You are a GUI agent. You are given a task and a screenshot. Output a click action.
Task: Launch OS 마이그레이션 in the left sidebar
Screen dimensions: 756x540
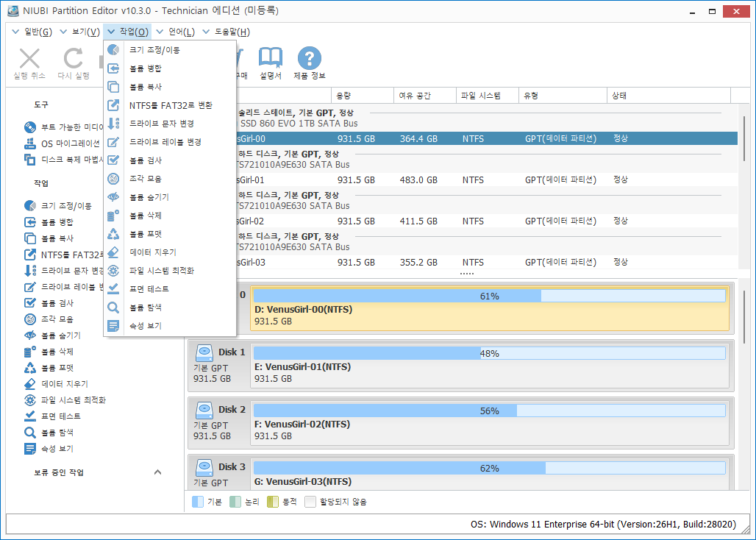[x=64, y=143]
